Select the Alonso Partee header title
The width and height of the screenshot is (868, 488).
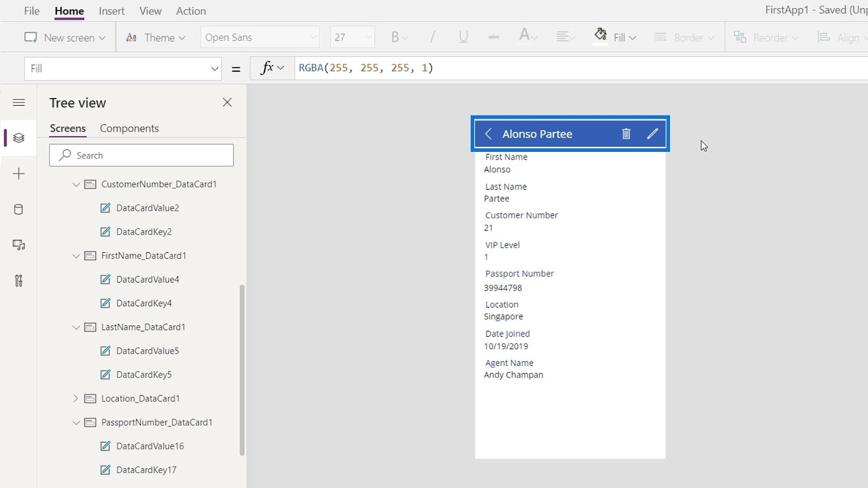[x=537, y=134]
